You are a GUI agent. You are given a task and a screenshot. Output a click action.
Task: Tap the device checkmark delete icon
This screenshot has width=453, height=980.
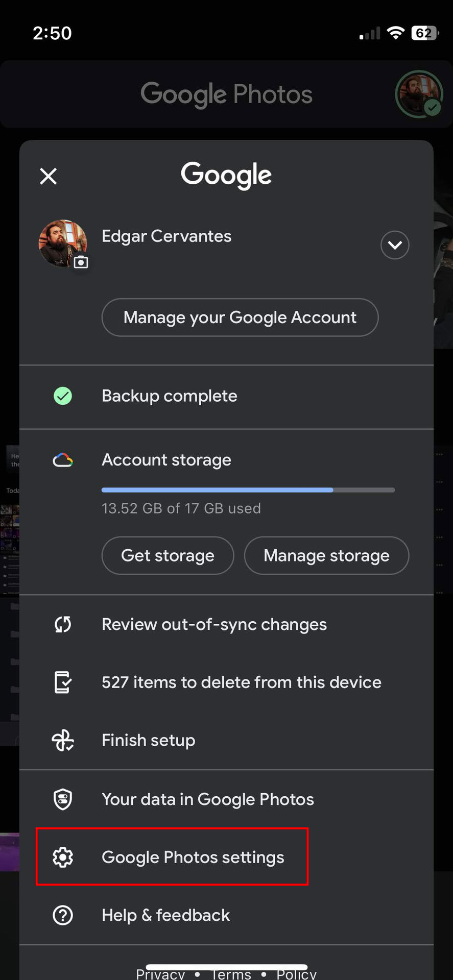click(x=63, y=682)
